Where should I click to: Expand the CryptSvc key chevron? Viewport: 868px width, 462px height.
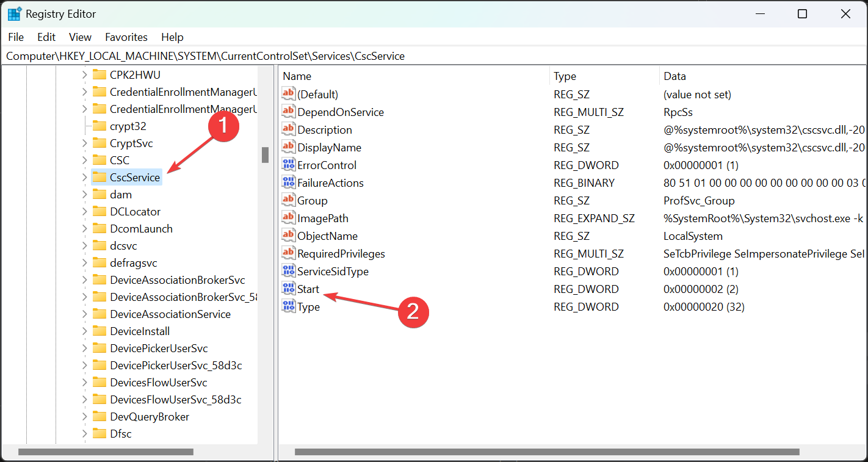click(84, 143)
